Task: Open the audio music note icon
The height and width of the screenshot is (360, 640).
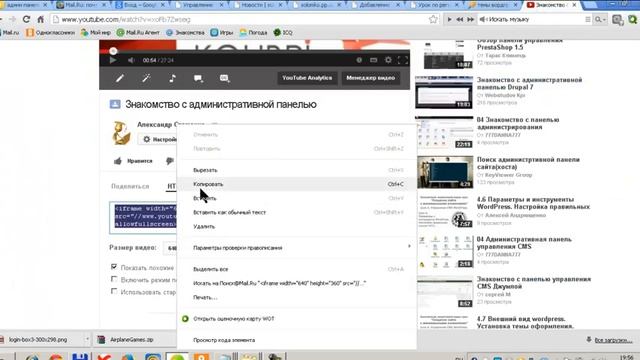Action: pyautogui.click(x=172, y=78)
